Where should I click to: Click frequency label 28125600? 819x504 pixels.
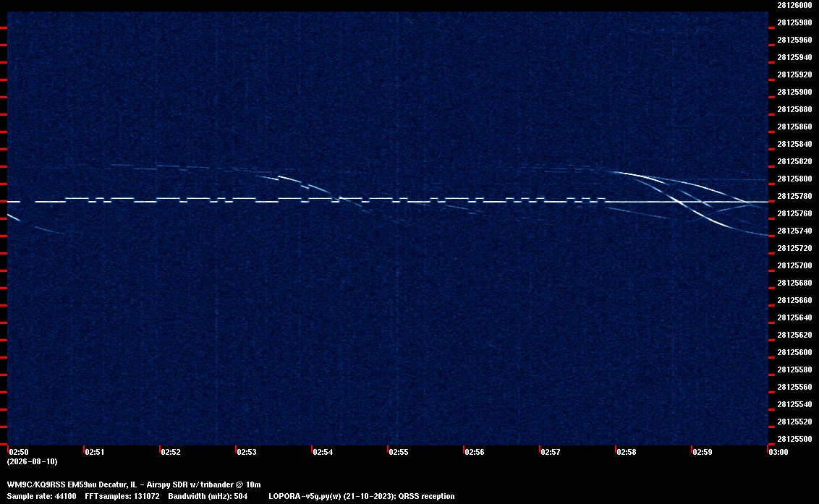click(794, 352)
